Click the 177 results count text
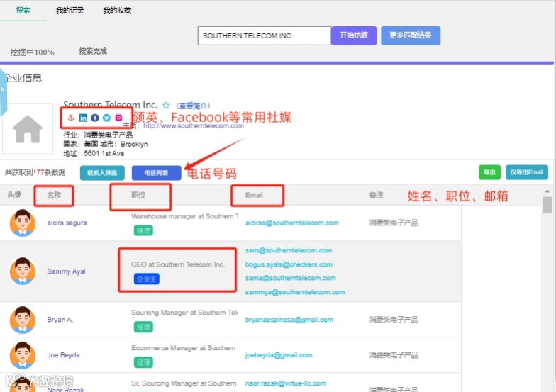The image size is (556, 392). (x=38, y=173)
